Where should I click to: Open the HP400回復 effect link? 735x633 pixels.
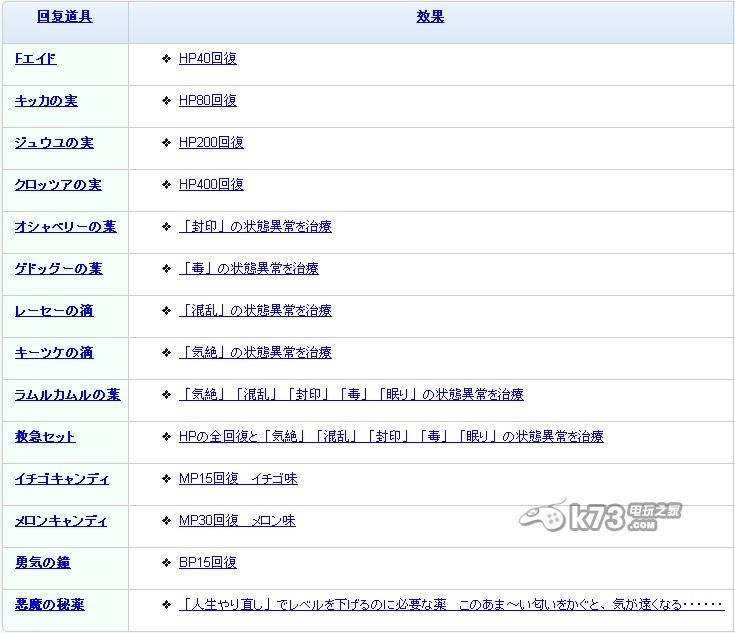click(x=211, y=185)
